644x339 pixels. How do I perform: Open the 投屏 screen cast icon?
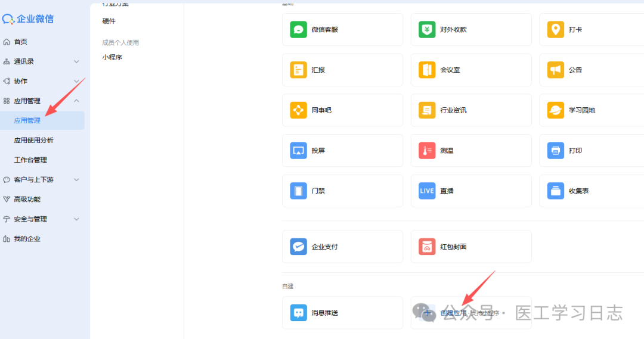(x=298, y=151)
